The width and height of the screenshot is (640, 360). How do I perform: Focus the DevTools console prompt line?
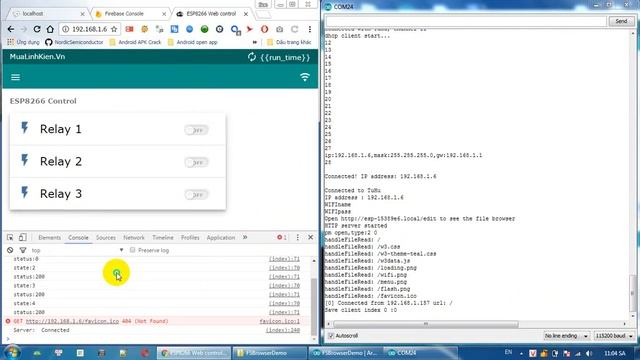(x=159, y=339)
